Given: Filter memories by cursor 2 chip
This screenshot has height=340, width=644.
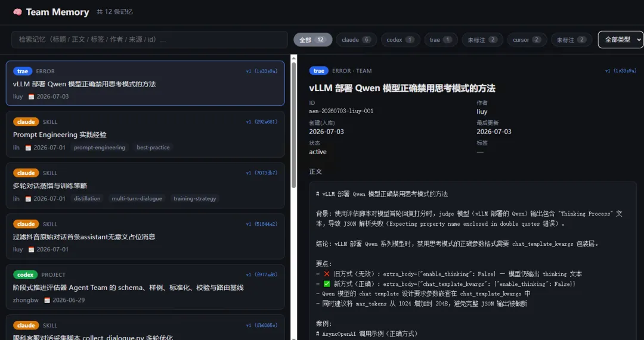Looking at the screenshot, I should [527, 40].
